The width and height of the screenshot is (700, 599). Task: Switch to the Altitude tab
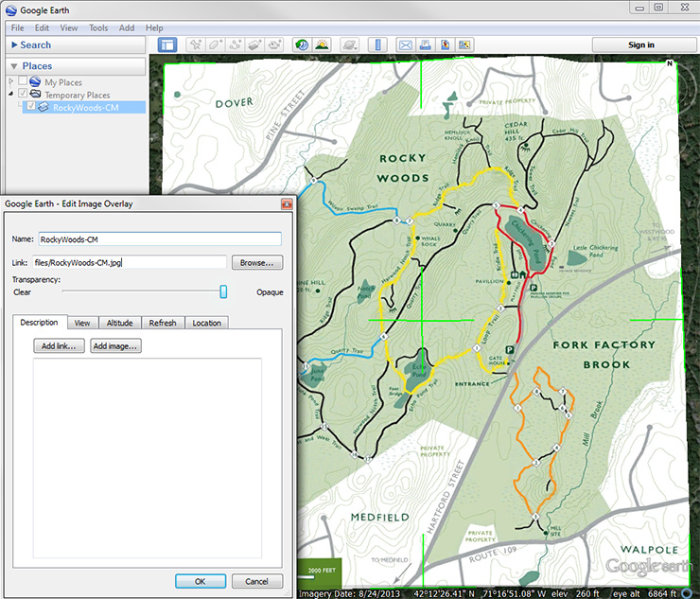tap(119, 323)
